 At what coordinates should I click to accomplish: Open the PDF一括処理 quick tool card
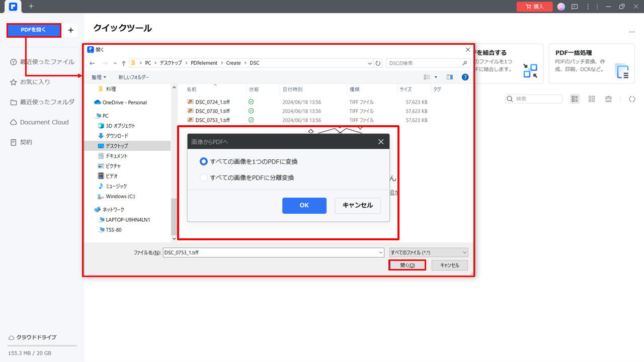point(592,63)
